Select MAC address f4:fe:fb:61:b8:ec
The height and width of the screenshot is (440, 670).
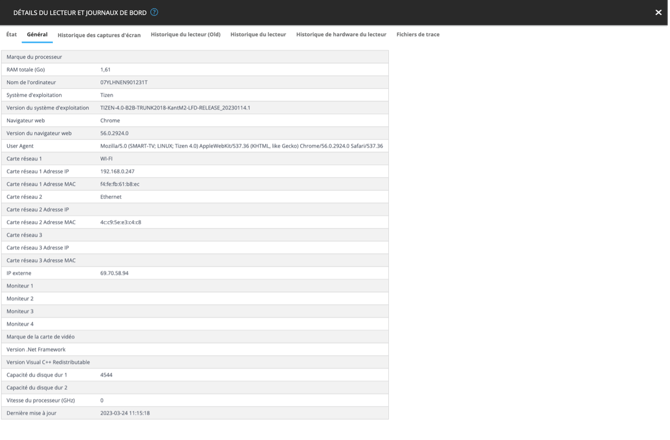tap(120, 184)
